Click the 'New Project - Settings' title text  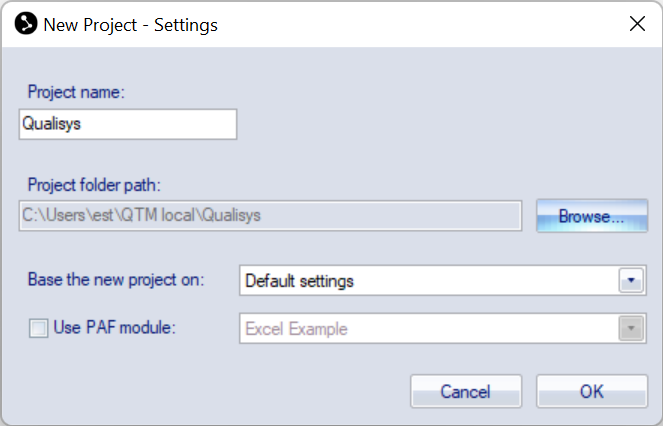pyautogui.click(x=130, y=24)
